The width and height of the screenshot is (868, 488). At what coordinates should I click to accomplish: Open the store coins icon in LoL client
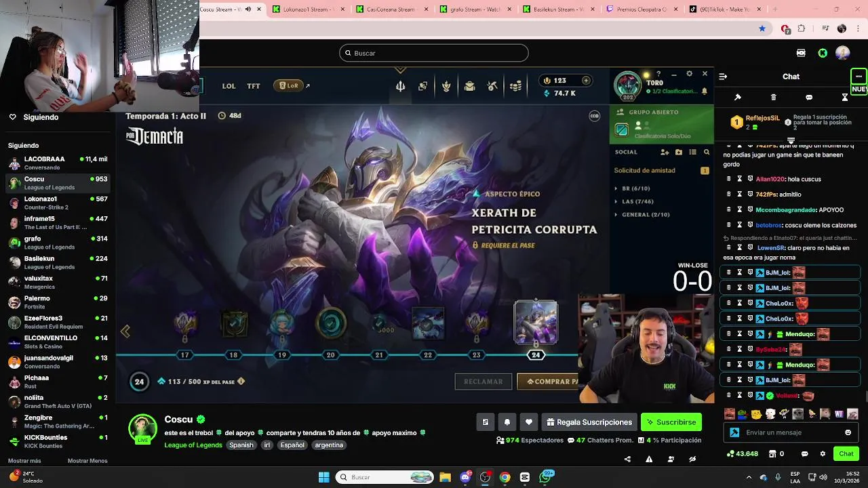[x=515, y=86]
